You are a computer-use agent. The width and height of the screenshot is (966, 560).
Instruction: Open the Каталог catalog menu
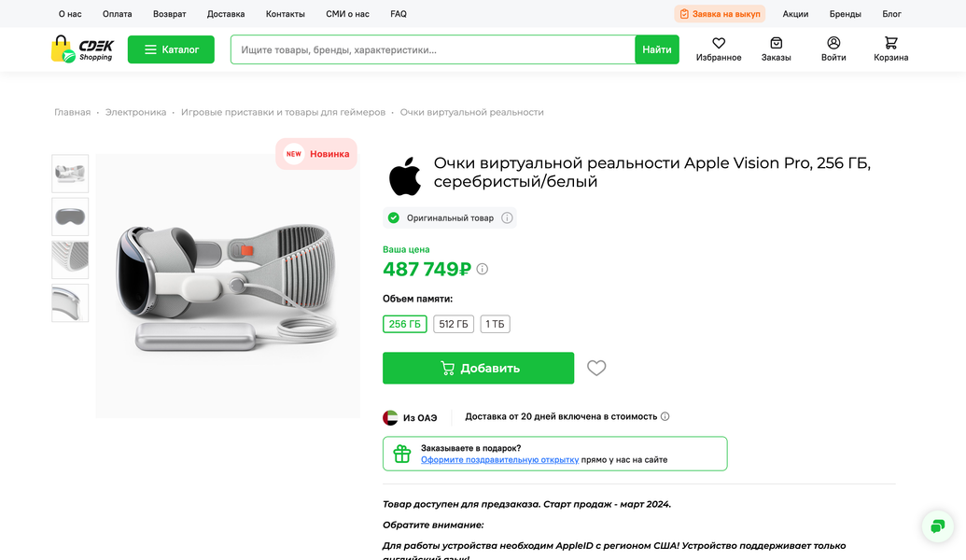coord(171,49)
